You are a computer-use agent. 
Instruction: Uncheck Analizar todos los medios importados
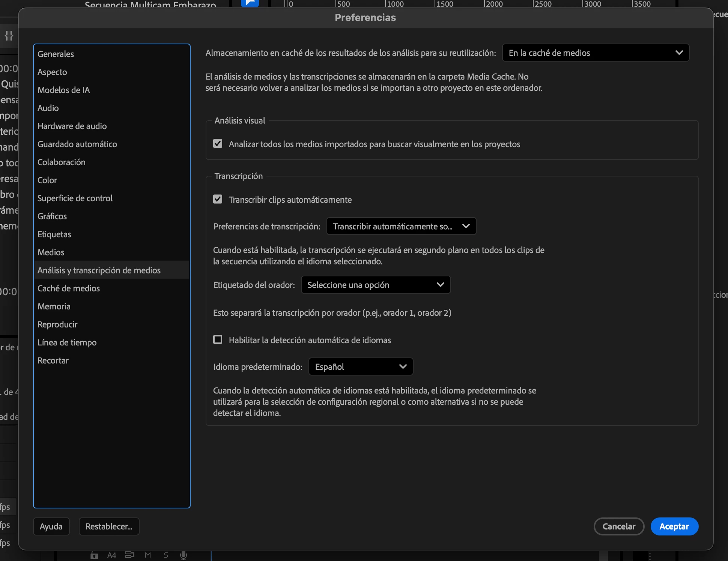pos(218,144)
